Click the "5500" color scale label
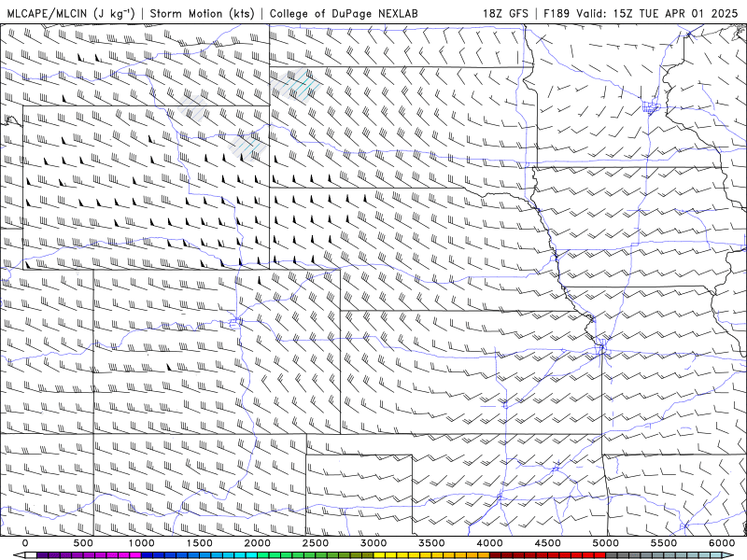Screen dimensions: 747x560 coord(664,543)
